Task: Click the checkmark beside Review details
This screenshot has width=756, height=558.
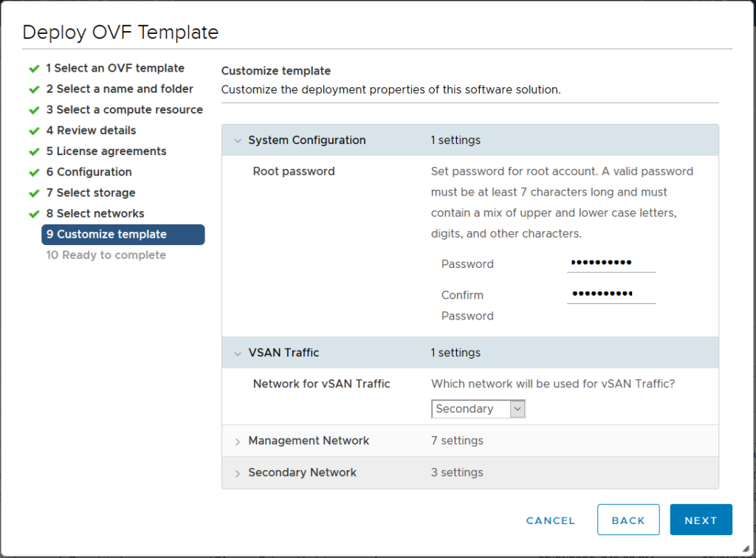Action: click(34, 131)
